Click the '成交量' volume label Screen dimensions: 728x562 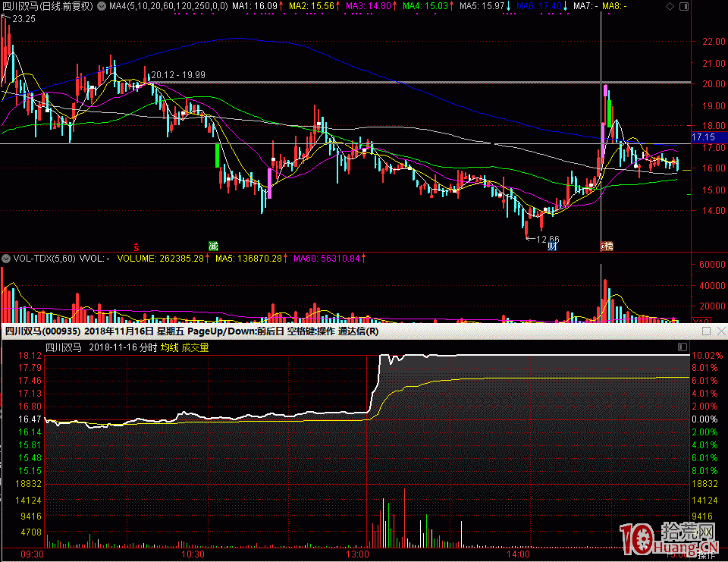pyautogui.click(x=195, y=347)
